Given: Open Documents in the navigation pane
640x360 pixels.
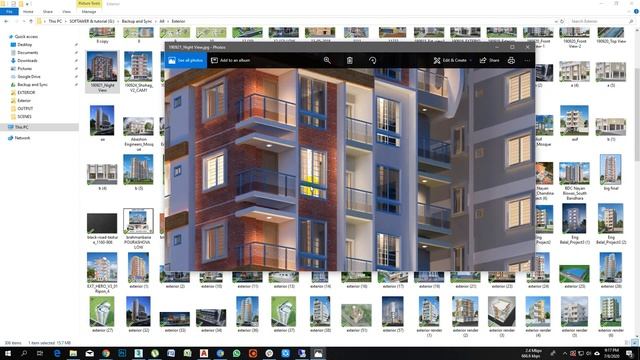Looking at the screenshot, I should (x=28, y=53).
